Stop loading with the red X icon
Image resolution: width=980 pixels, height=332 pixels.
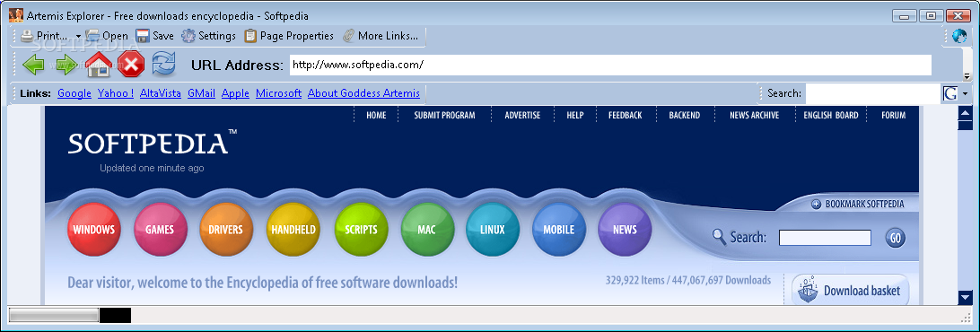pos(131,65)
